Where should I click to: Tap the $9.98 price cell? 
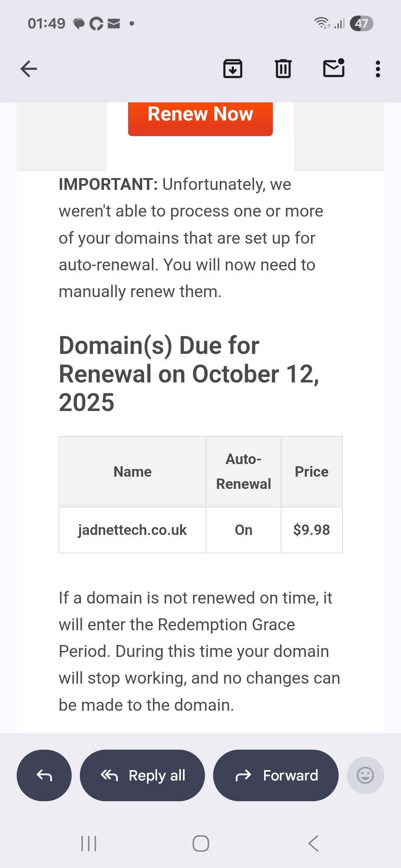[312, 530]
